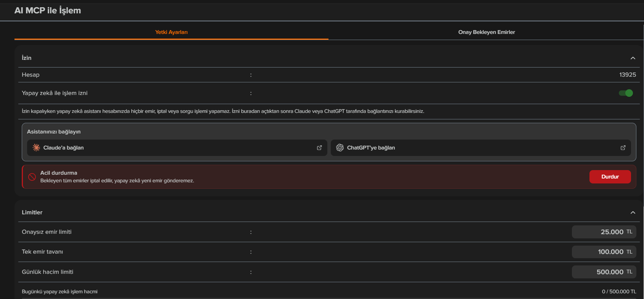Edit the Günlük hacim limiti 500.000 field
The width and height of the screenshot is (644, 299).
(604, 272)
